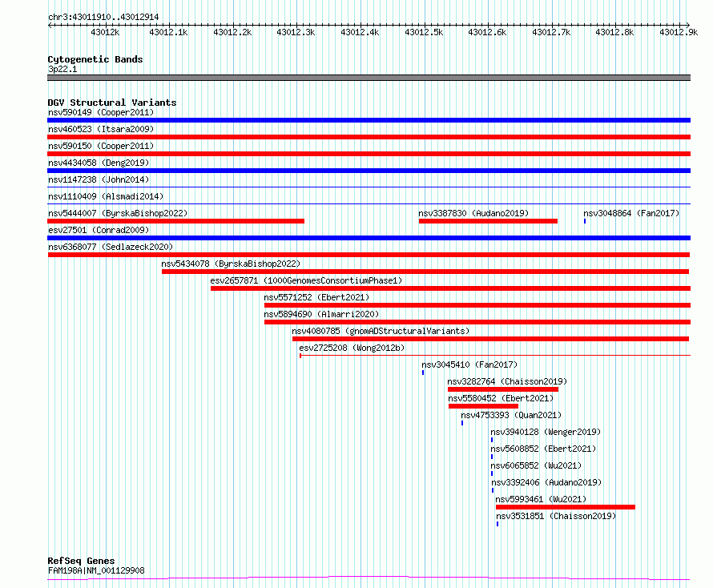
Task: Click nsv5571252 (Ebert2021) label
Action: [316, 297]
